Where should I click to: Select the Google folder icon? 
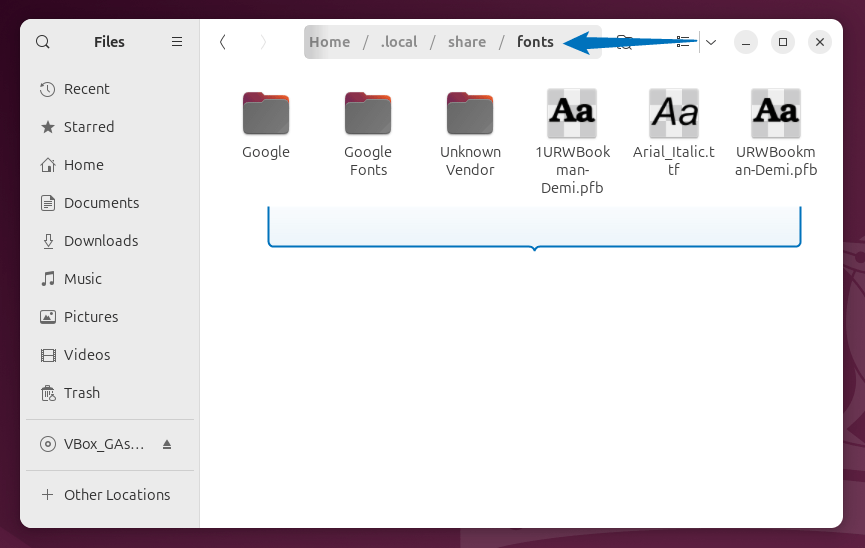(x=265, y=113)
